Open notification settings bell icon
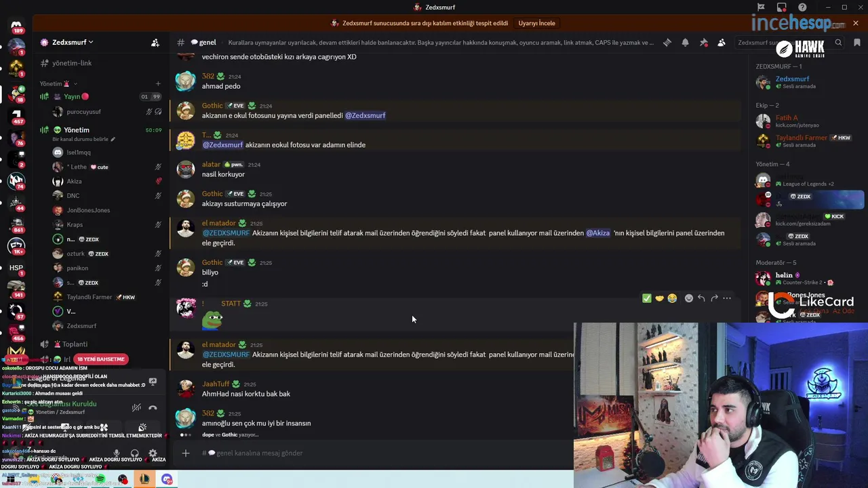This screenshot has height=488, width=868. (x=685, y=42)
